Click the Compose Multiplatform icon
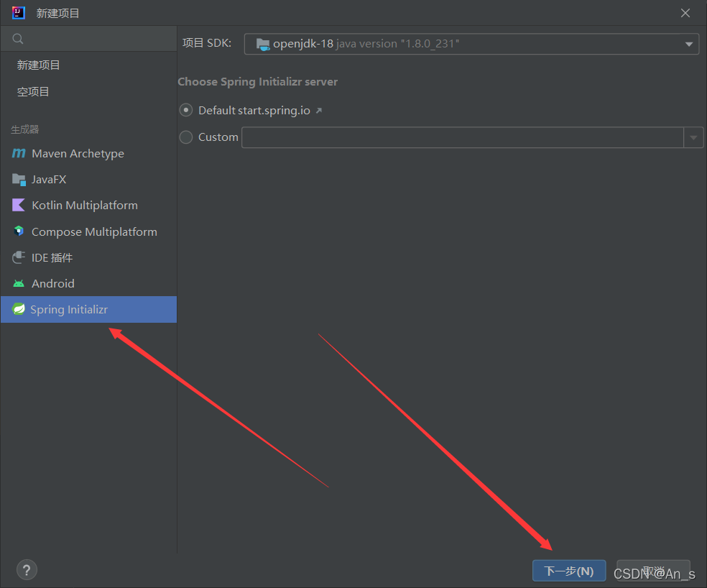This screenshot has height=588, width=707. coord(19,231)
